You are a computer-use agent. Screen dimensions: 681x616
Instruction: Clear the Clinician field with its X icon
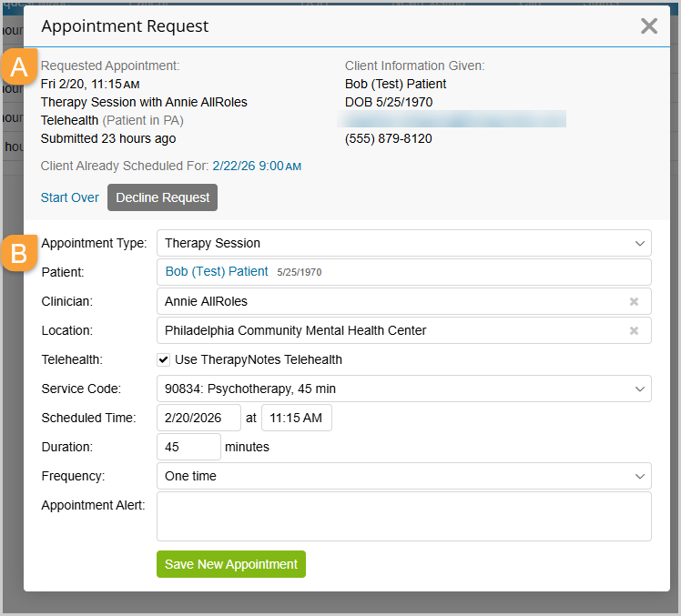634,301
